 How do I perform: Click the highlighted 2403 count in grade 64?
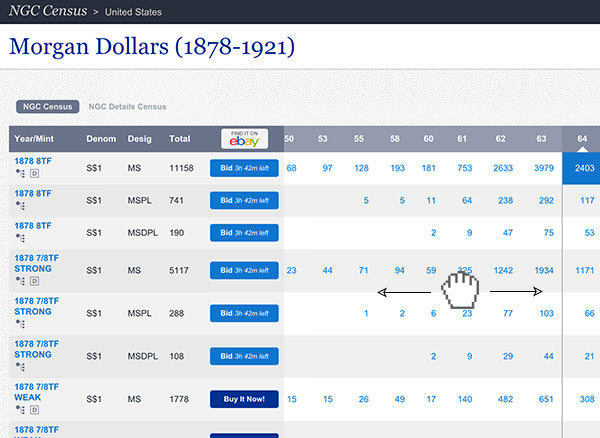point(581,167)
